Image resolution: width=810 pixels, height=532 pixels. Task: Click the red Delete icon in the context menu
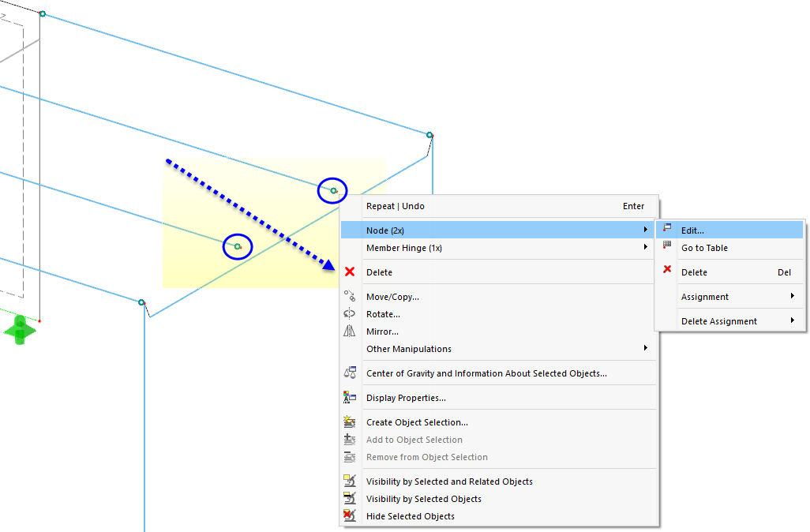pyautogui.click(x=350, y=272)
